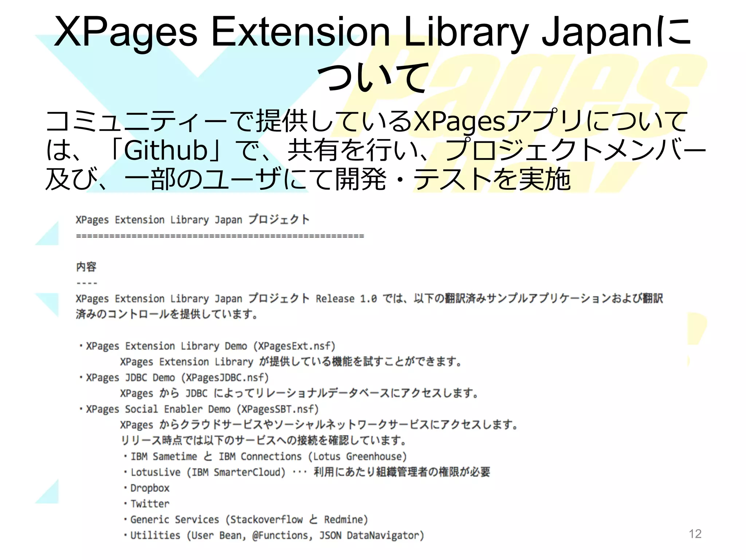The height and width of the screenshot is (560, 746).
Task: Click the line starting 'コミュニティーで提供している'
Action: [x=366, y=121]
